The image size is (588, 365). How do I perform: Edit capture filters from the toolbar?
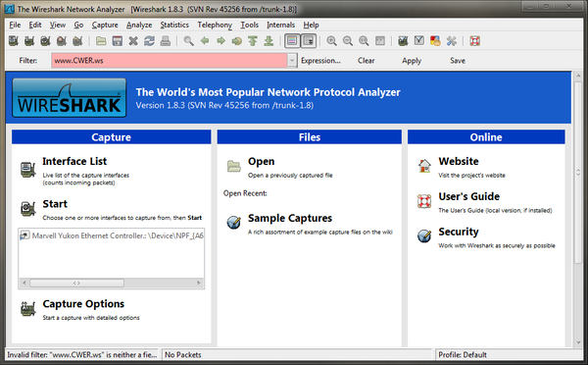tap(403, 41)
